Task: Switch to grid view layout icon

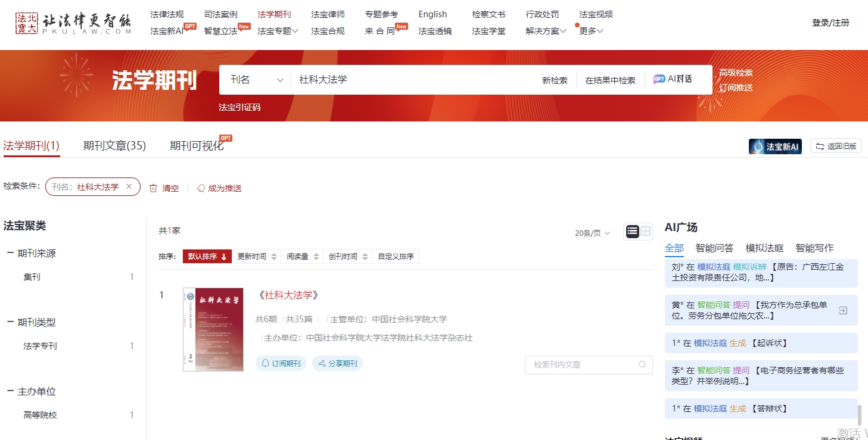Action: 646,232
